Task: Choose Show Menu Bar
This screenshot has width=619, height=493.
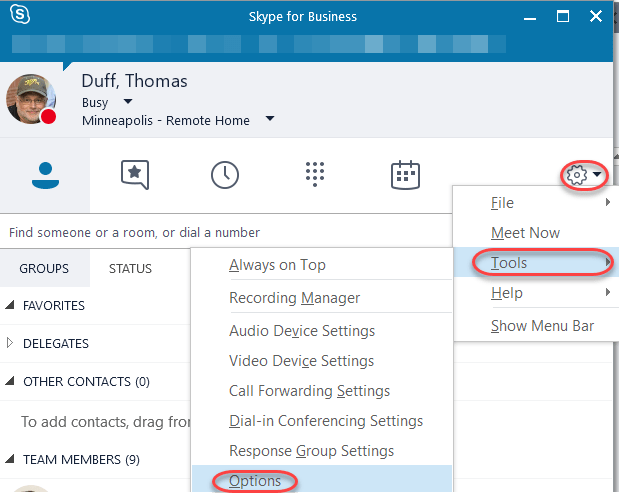Action: (x=536, y=326)
